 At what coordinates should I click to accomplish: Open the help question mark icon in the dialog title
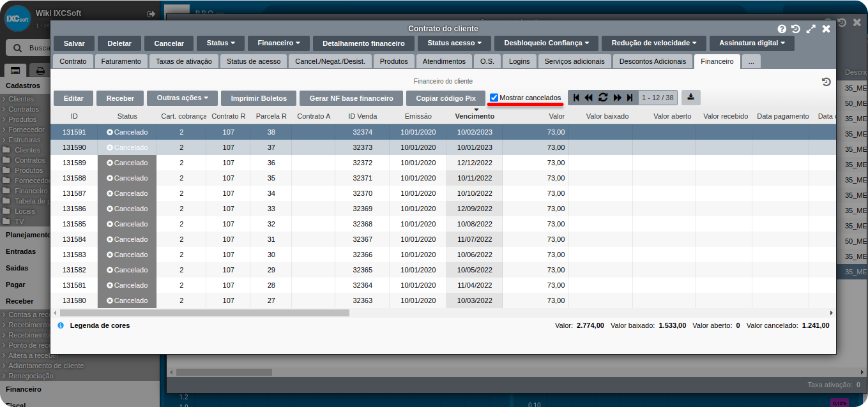tap(782, 29)
